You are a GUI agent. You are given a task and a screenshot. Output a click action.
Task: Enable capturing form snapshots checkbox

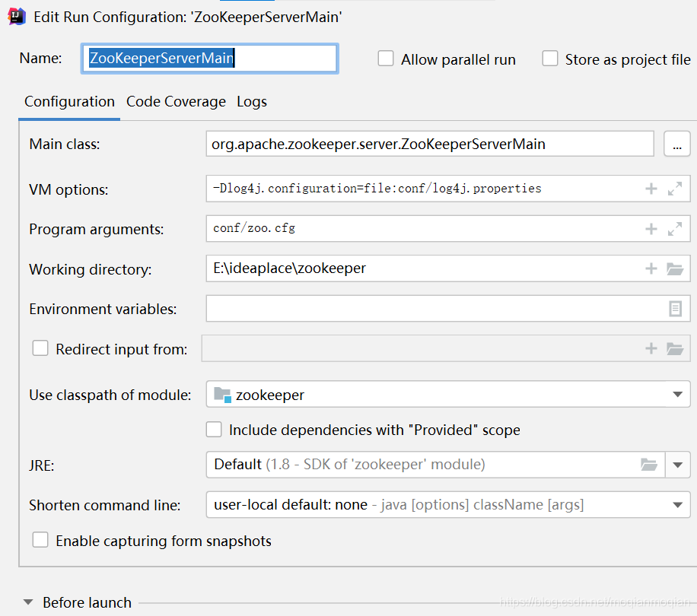40,540
